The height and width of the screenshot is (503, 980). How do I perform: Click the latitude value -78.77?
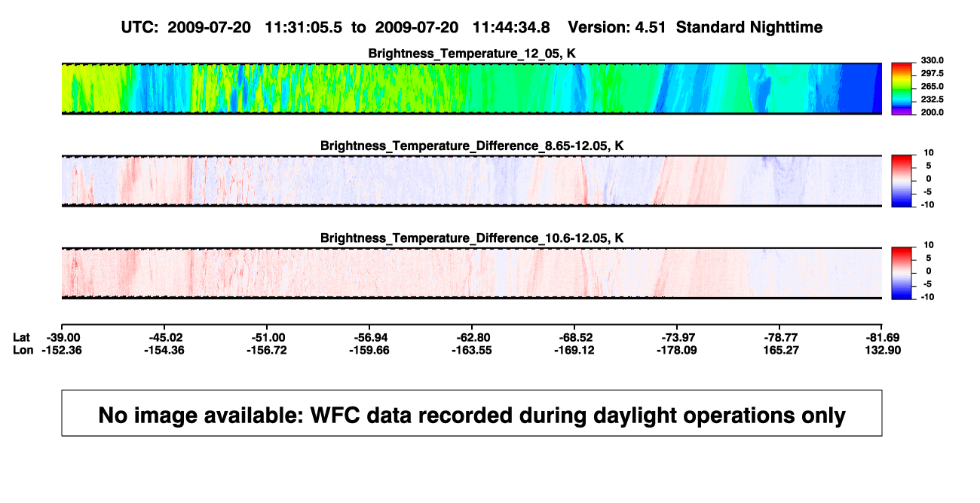(x=779, y=337)
